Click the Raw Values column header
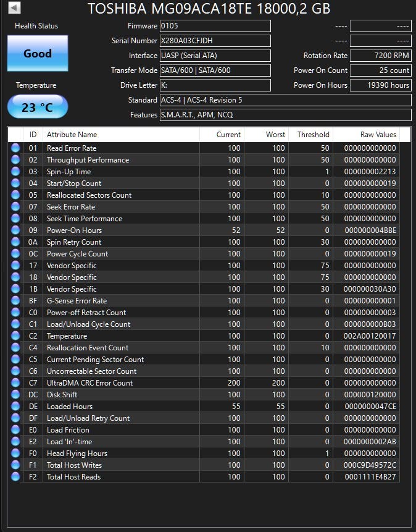416x532 pixels. coord(367,135)
